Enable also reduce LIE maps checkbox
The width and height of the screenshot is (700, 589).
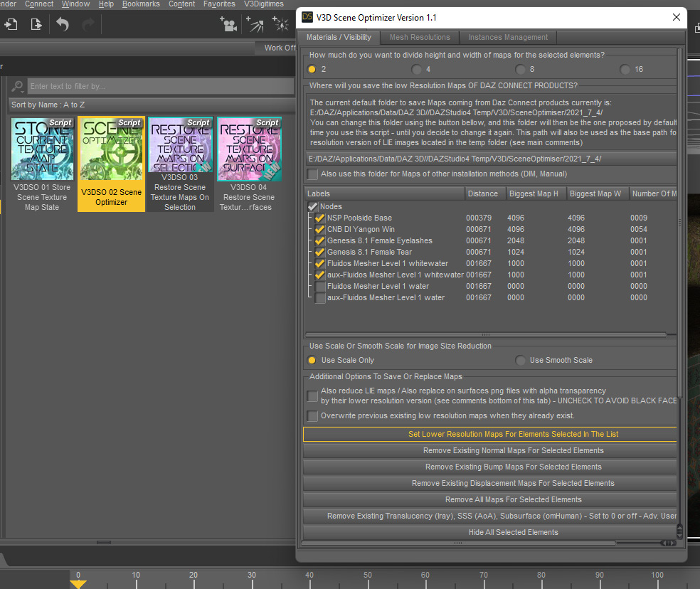[x=312, y=396]
